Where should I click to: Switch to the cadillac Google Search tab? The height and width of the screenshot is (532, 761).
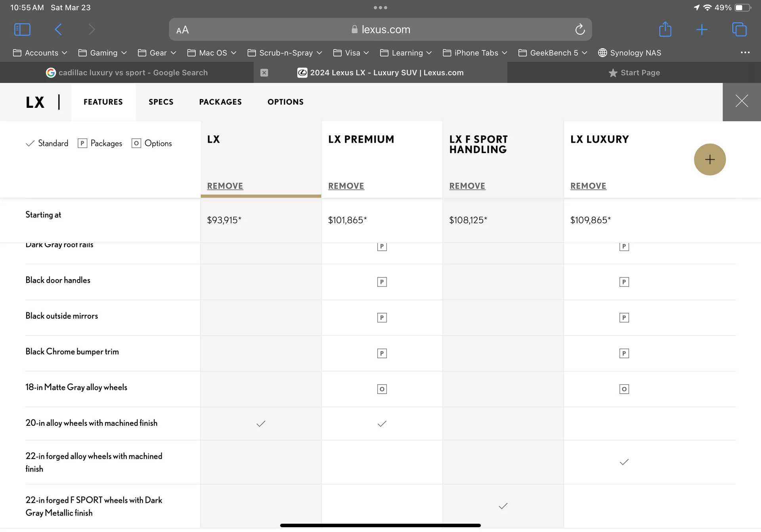[127, 73]
